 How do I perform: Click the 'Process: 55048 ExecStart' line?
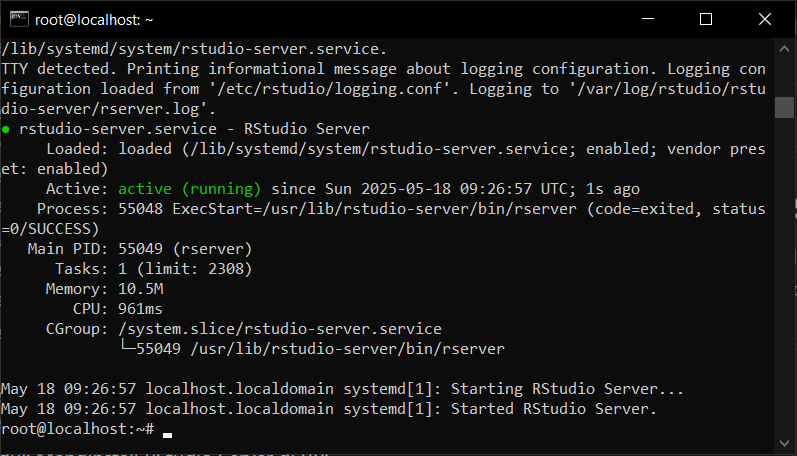tap(401, 209)
